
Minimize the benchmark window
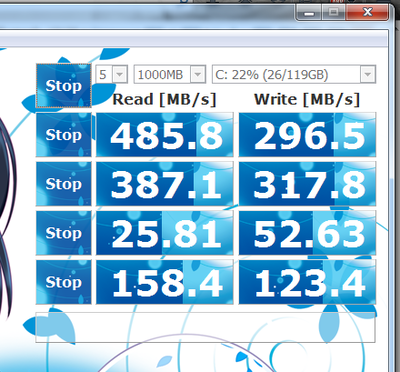click(x=309, y=13)
